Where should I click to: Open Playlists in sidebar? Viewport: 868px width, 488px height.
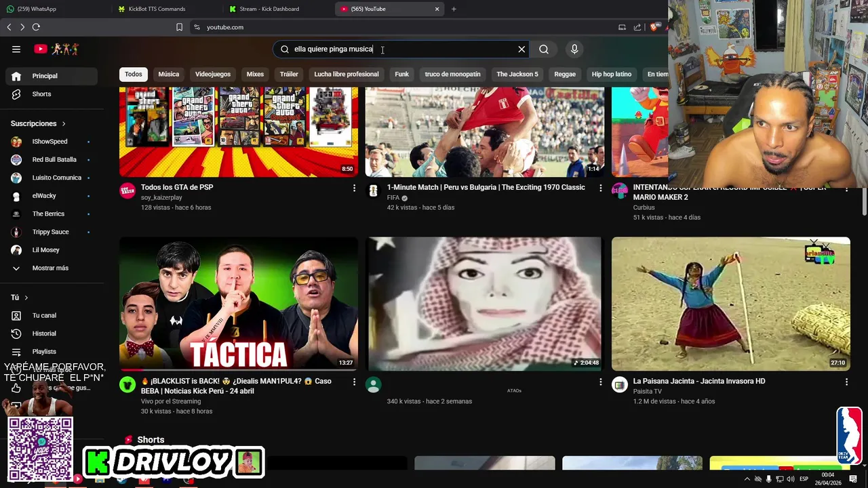[52, 352]
